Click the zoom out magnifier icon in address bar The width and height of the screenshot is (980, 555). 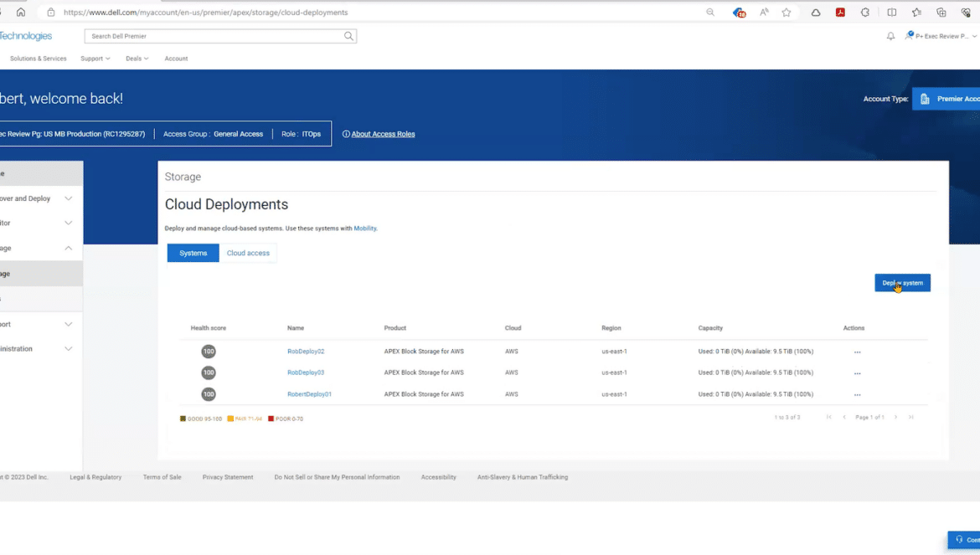(710, 12)
